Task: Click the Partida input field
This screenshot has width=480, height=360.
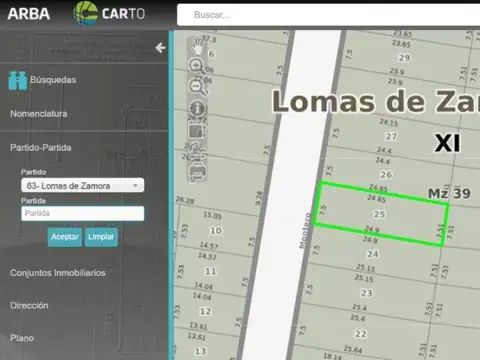Action: [83, 213]
